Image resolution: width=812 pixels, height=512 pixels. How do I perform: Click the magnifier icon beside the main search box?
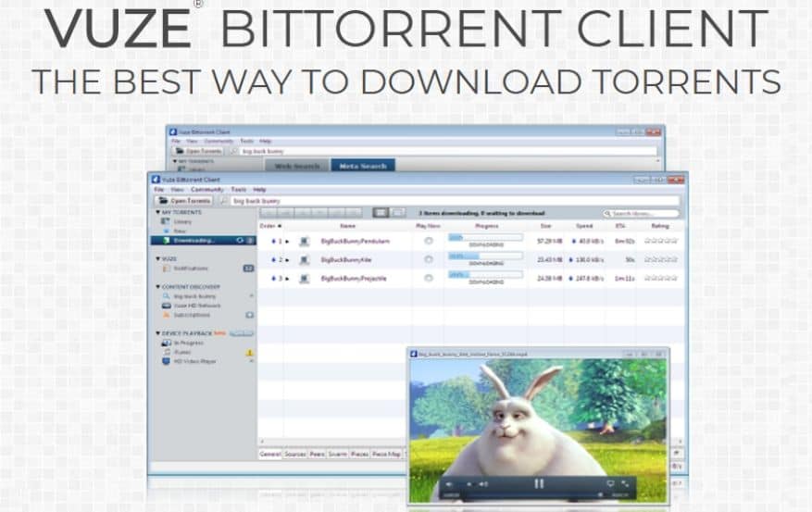(223, 201)
